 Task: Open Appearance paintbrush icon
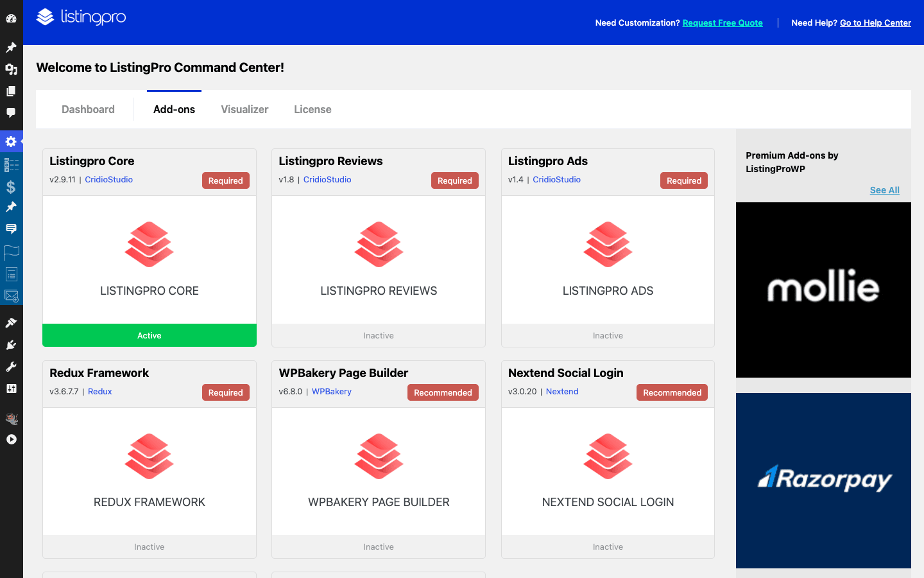pos(11,323)
